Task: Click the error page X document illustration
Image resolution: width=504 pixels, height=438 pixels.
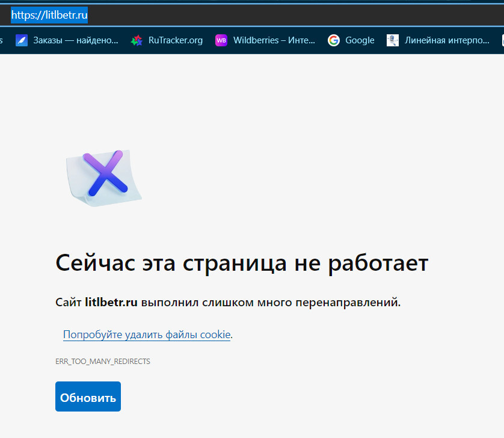Action: pos(103,178)
